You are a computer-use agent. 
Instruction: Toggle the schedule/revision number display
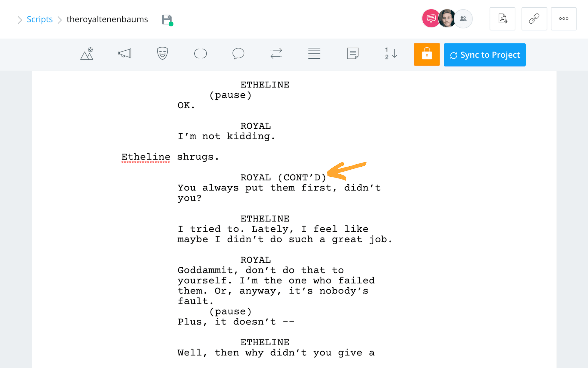coord(390,54)
